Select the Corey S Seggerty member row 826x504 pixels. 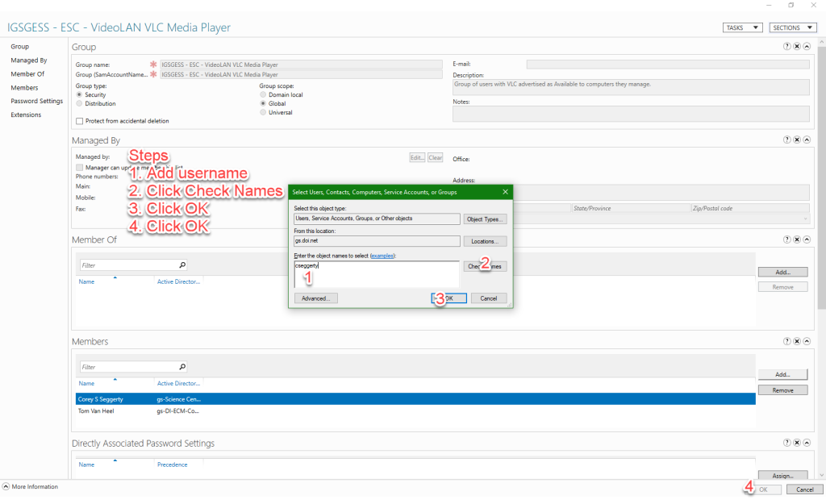pos(415,399)
